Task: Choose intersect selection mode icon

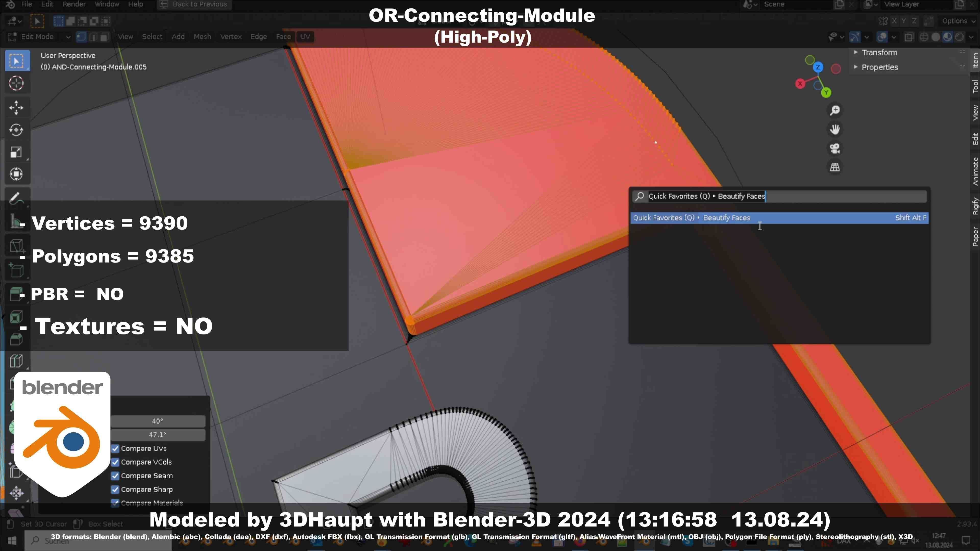Action: click(x=106, y=21)
